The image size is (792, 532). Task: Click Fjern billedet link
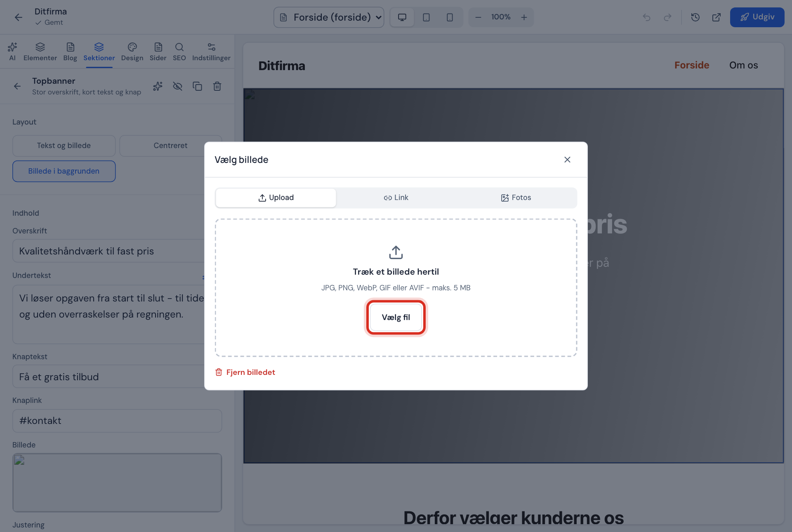(x=245, y=372)
